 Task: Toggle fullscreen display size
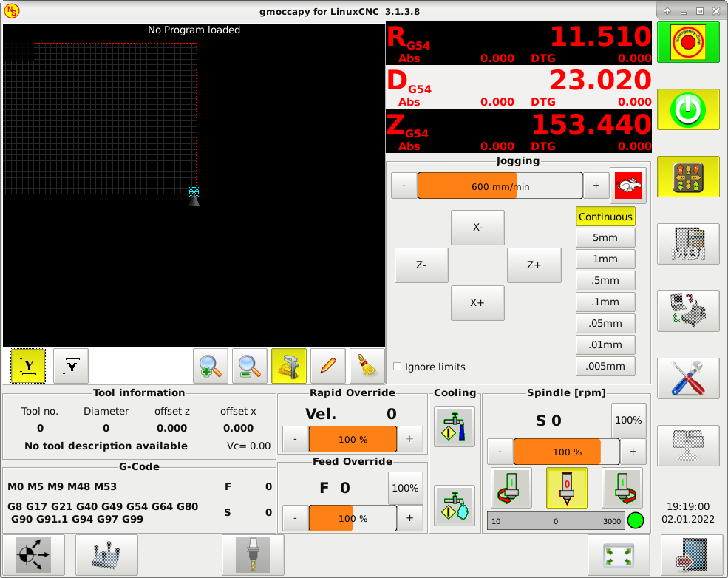(619, 555)
